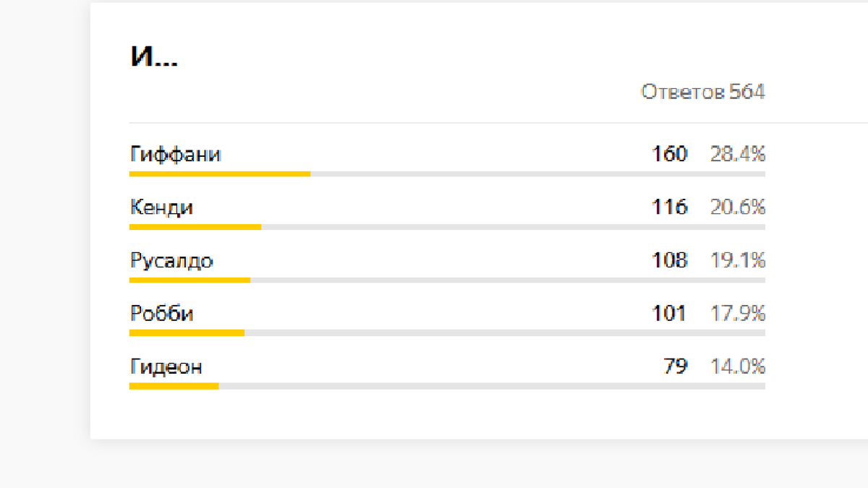
Task: Select the "Гиффани" answer label
Action: tap(175, 155)
